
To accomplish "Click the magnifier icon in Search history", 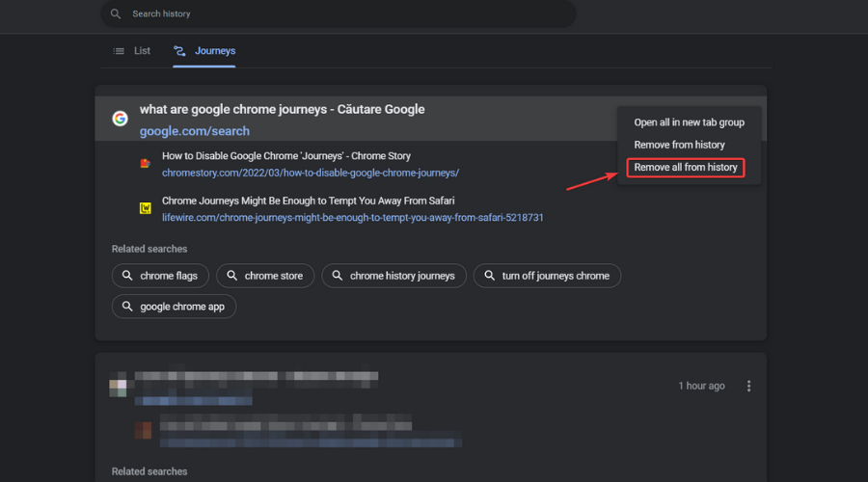I will [115, 13].
